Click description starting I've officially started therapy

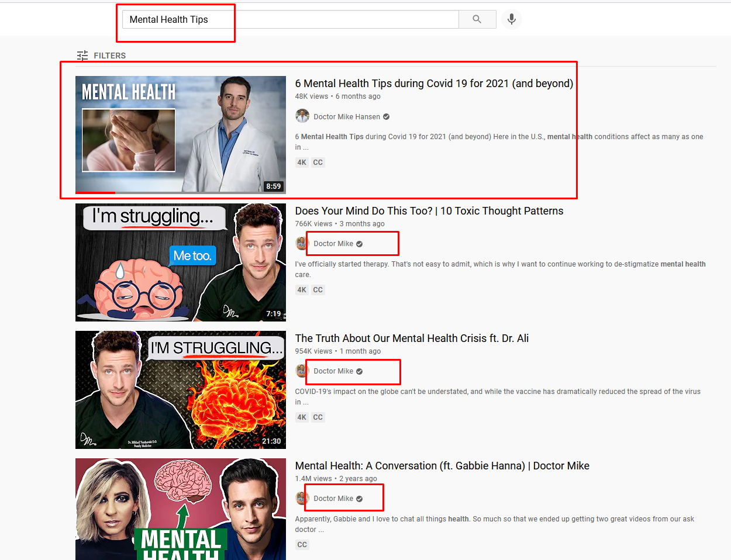501,269
